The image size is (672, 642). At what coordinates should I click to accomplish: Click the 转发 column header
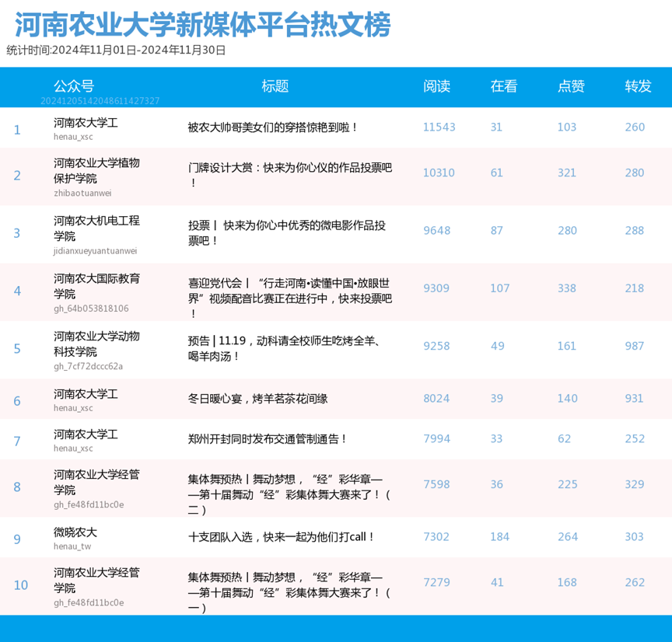pyautogui.click(x=638, y=86)
